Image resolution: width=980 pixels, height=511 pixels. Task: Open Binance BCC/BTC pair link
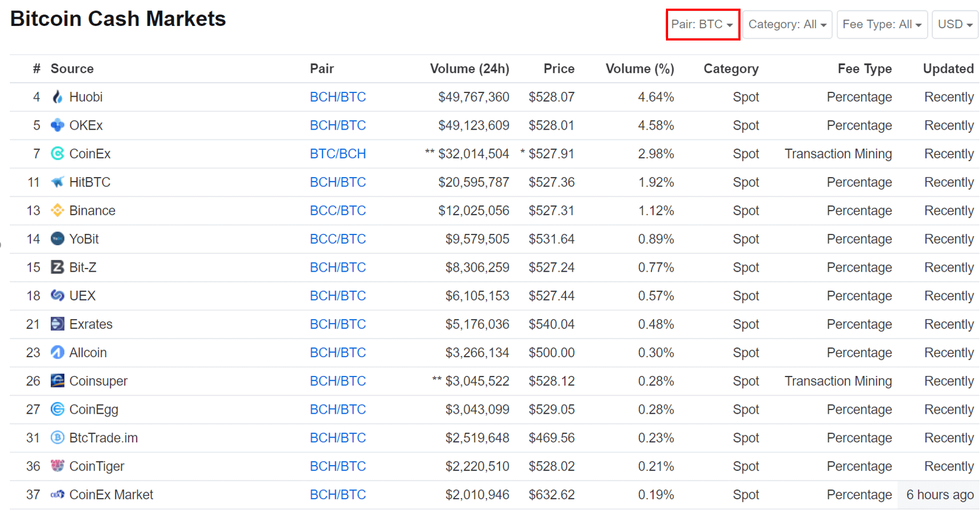(x=338, y=210)
